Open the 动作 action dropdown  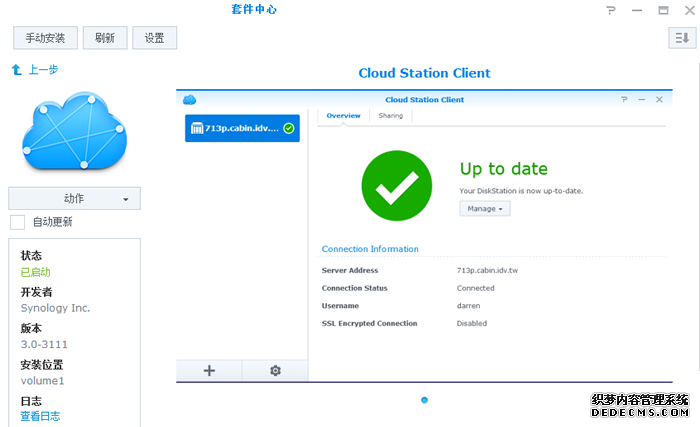coord(75,198)
